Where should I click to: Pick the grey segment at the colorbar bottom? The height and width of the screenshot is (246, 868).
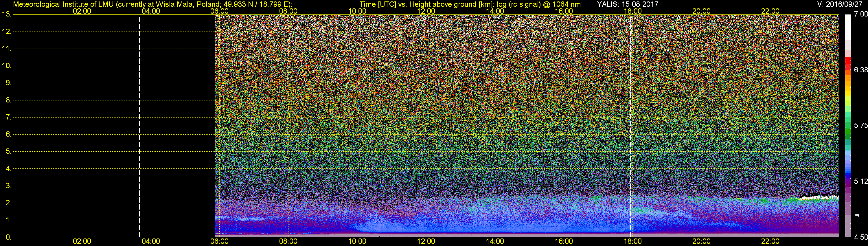[848, 226]
